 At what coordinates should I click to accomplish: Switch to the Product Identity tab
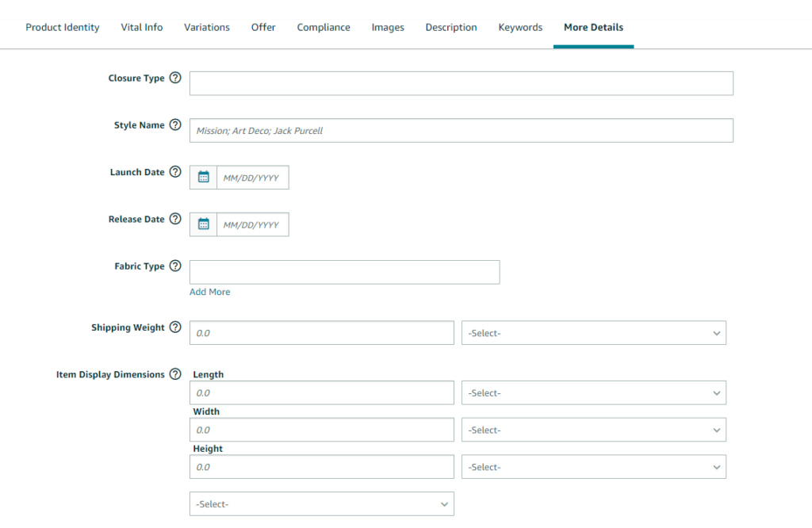coord(63,27)
